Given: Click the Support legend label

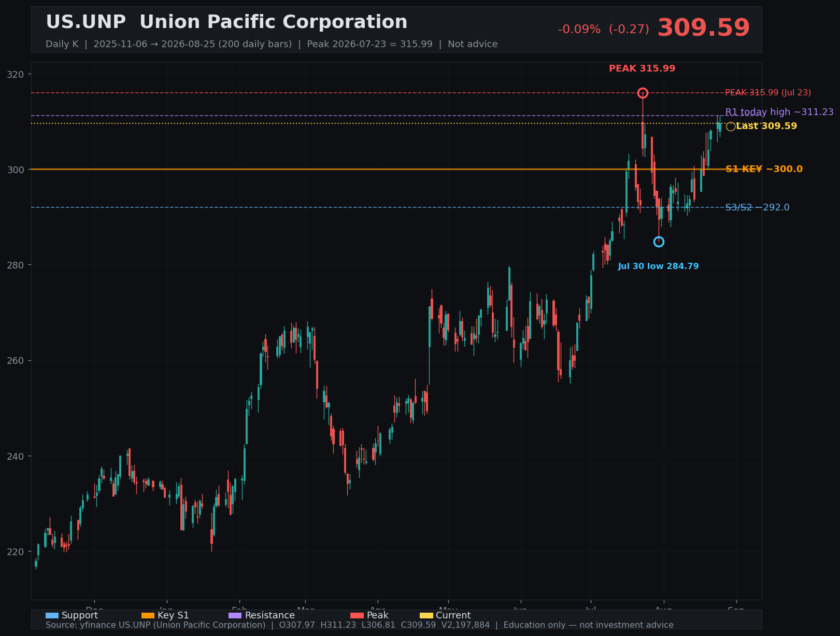Looking at the screenshot, I should pyautogui.click(x=80, y=615).
